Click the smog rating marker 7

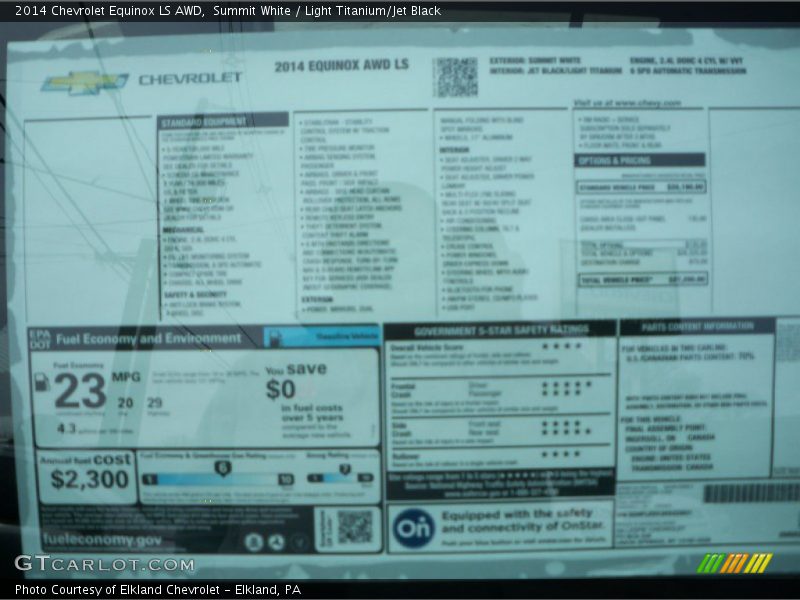tap(345, 469)
